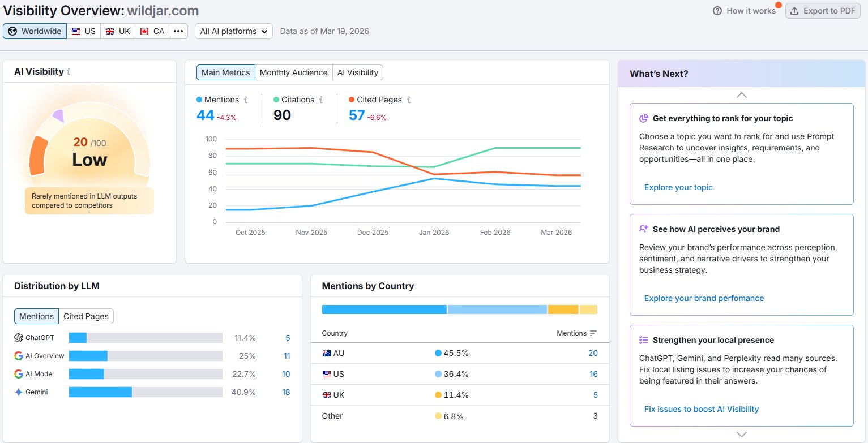Switch to the AI Visibility tab

tap(358, 72)
